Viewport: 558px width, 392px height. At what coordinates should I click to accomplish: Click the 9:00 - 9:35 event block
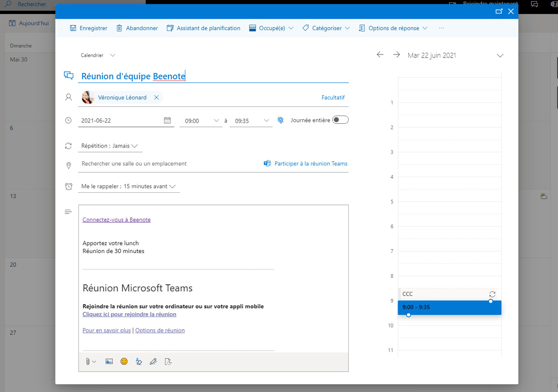[449, 307]
